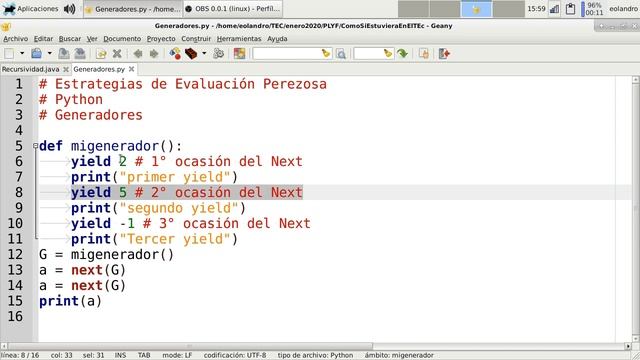Select the highlighted third workspace in pager

pyautogui.click(x=476, y=9)
